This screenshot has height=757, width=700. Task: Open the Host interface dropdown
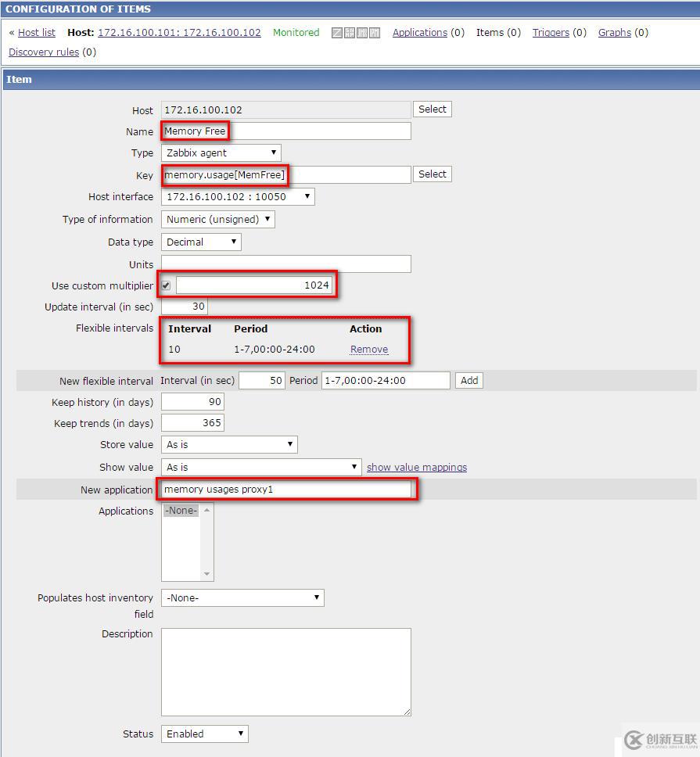point(238,196)
